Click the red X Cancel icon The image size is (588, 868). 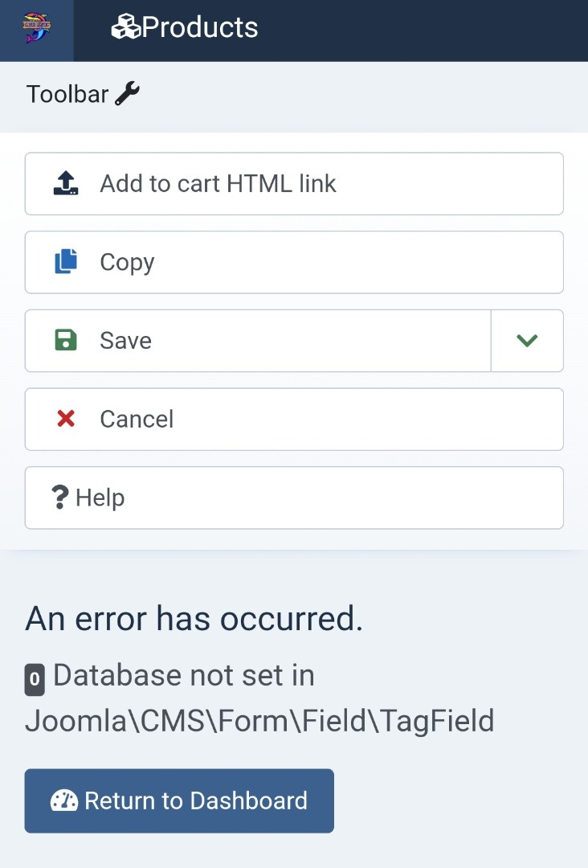pyautogui.click(x=66, y=419)
